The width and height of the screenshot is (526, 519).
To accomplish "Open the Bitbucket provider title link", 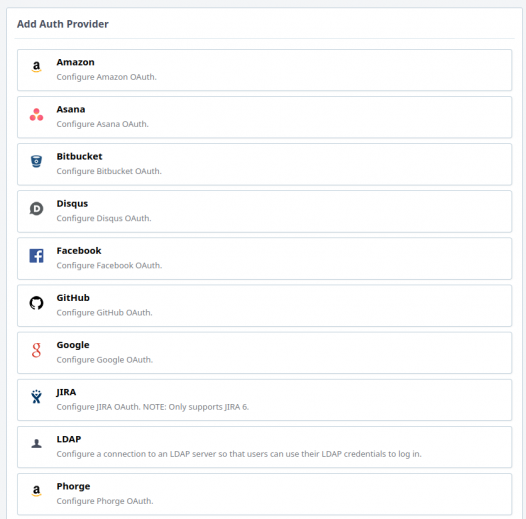I will tap(79, 157).
